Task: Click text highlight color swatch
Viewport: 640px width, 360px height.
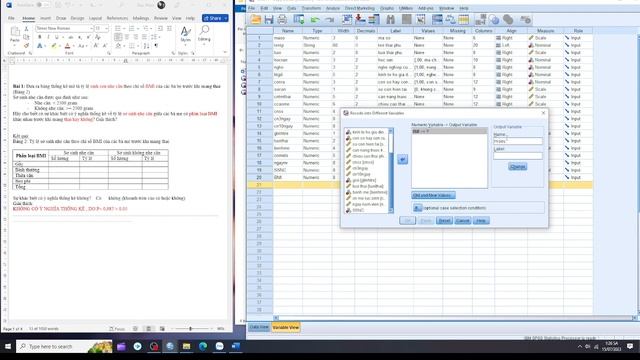Action: tap(54, 46)
